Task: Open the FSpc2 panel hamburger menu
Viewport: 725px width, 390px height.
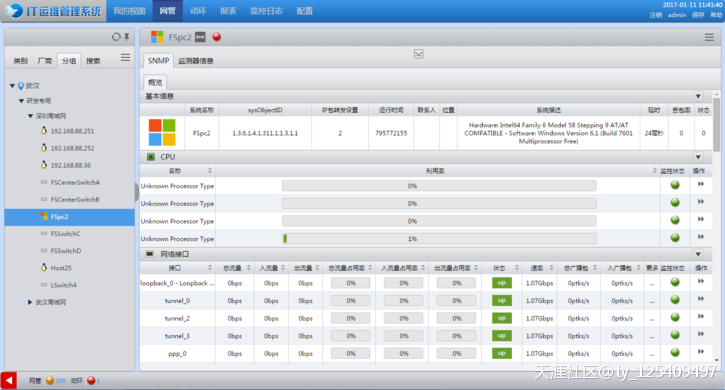Action: click(x=709, y=37)
